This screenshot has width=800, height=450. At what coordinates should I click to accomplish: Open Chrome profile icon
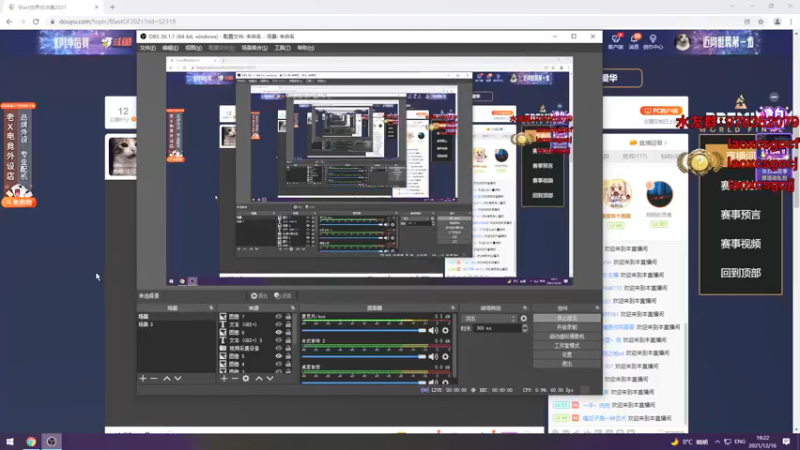778,21
